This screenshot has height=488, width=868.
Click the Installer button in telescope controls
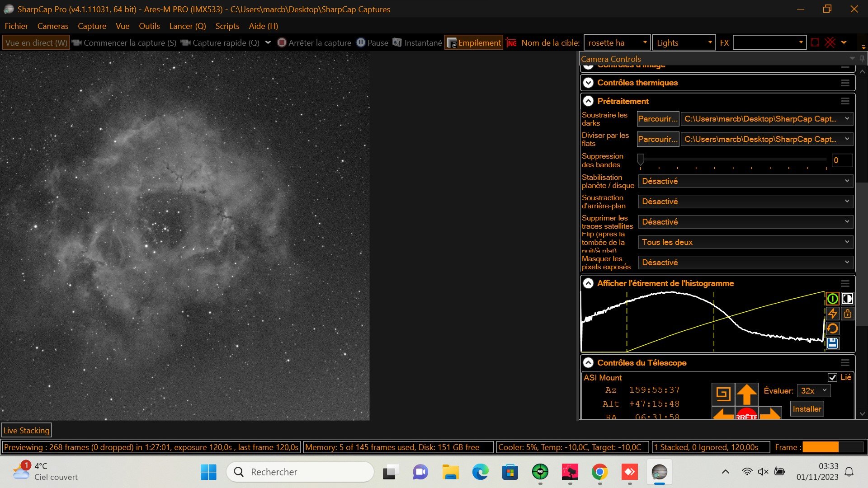coord(807,409)
